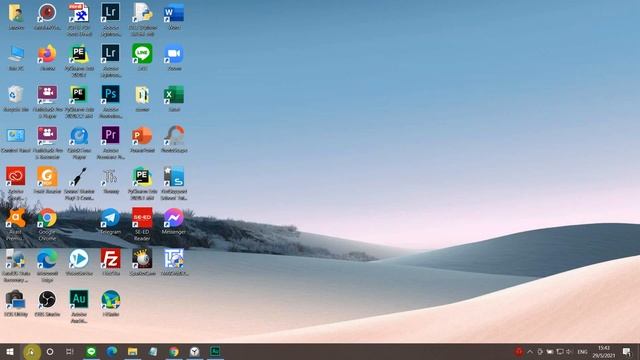Select the blue play-arrow icon beside Edge
This screenshot has height=360, width=640.
(x=79, y=259)
